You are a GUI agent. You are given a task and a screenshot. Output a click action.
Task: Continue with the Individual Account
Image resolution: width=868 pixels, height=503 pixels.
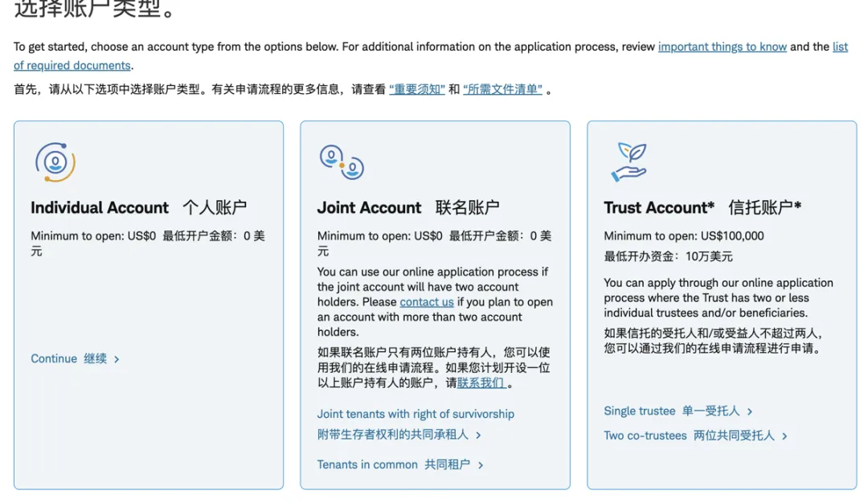coord(75,358)
